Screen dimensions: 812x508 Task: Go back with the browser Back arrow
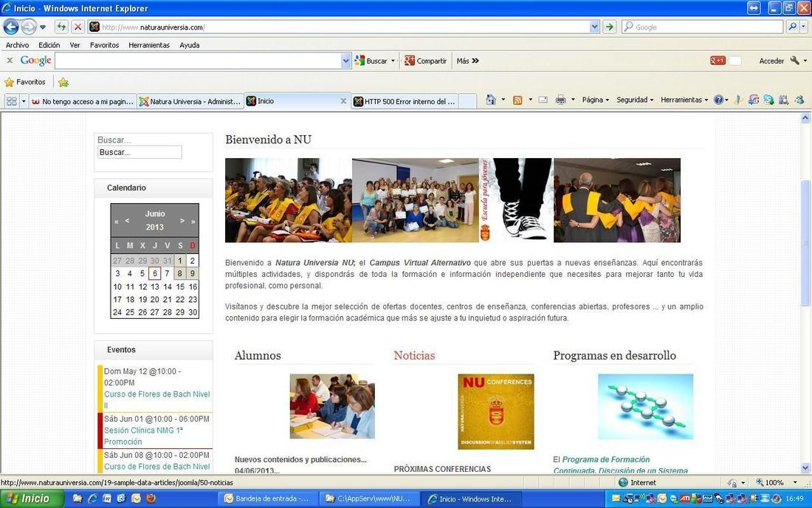point(11,27)
